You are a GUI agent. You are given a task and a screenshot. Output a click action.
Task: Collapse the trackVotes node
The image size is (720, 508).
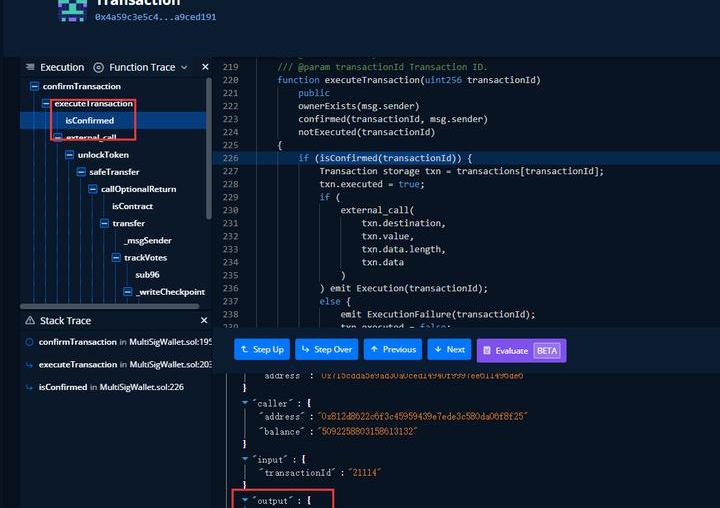pos(116,257)
